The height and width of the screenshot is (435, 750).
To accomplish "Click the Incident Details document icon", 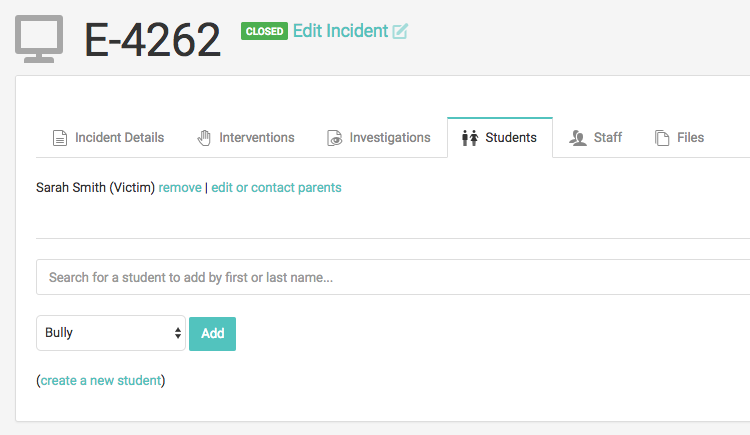I will point(60,138).
